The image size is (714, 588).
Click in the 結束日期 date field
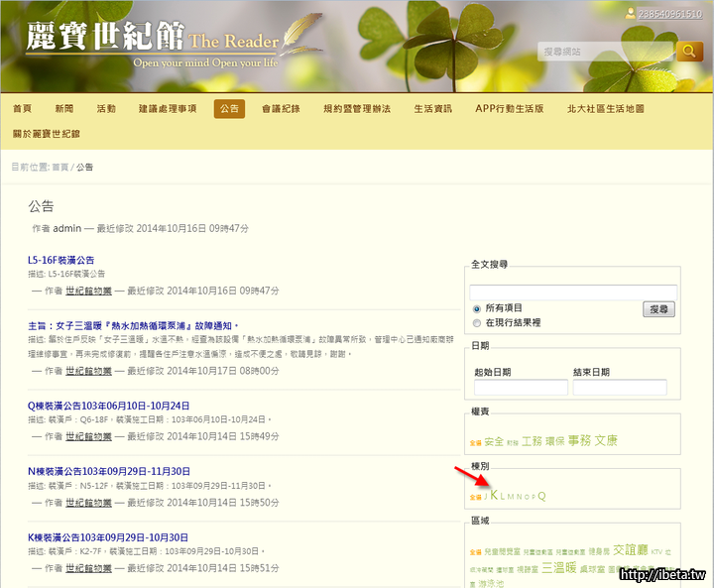[620, 388]
